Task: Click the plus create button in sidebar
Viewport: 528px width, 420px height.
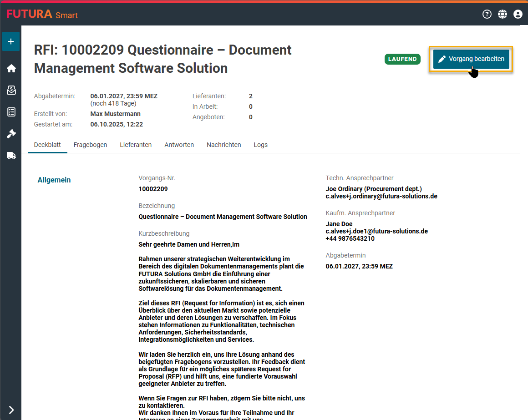Action: 11,41
